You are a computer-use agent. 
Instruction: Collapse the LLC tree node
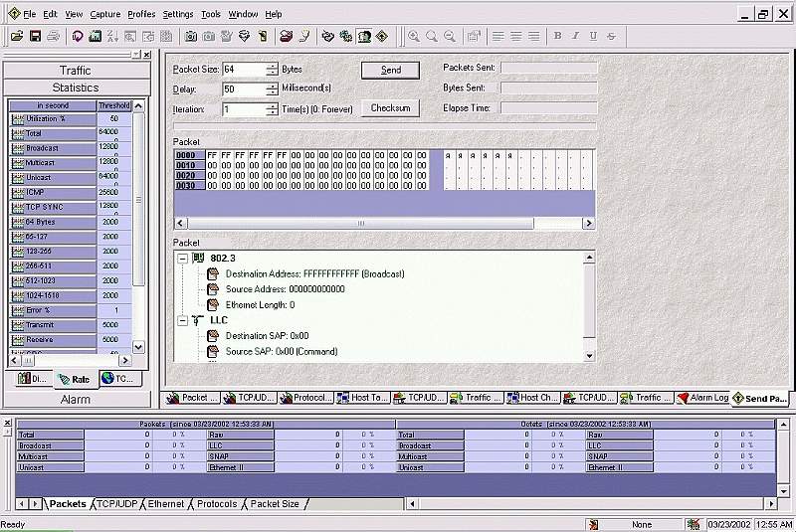182,320
